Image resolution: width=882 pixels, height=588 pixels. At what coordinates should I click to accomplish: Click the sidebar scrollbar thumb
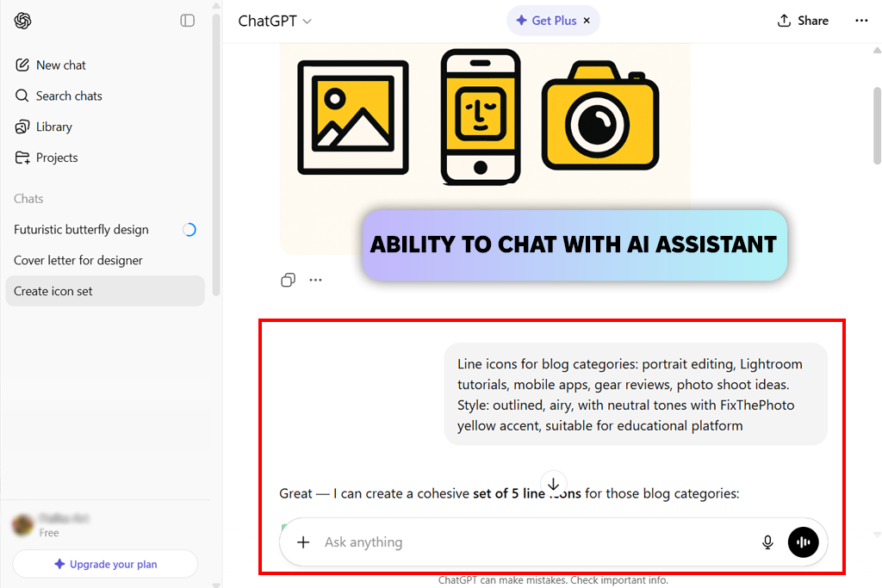pyautogui.click(x=216, y=155)
